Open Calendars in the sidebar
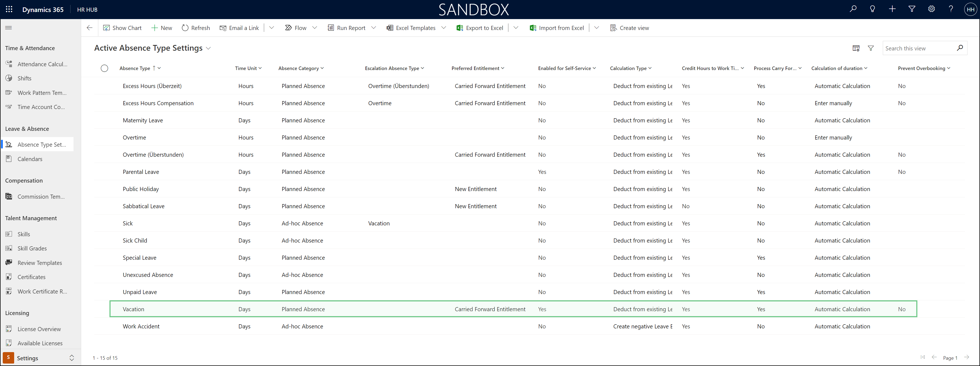Screen dimensions: 980x366 pyautogui.click(x=30, y=159)
